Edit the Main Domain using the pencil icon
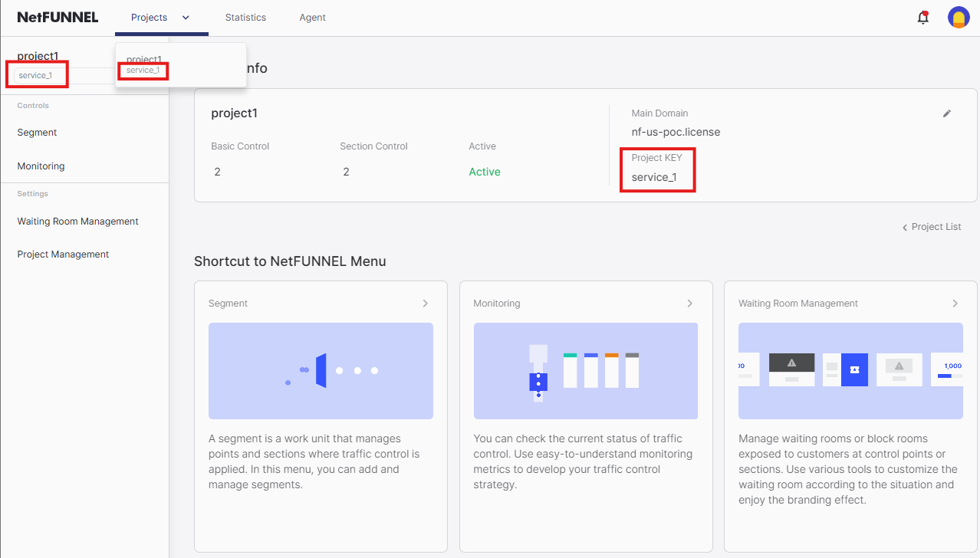This screenshot has height=558, width=980. (947, 113)
